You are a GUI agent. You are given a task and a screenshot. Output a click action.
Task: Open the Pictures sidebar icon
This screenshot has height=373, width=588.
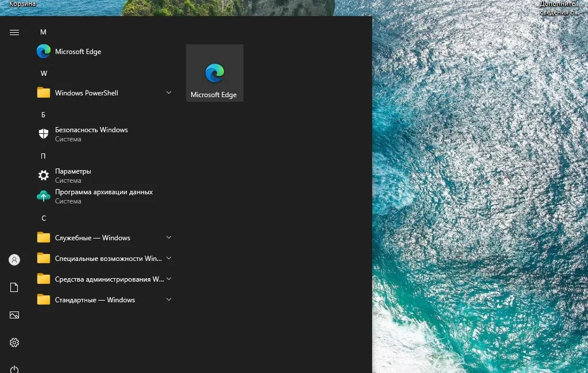pyautogui.click(x=14, y=315)
